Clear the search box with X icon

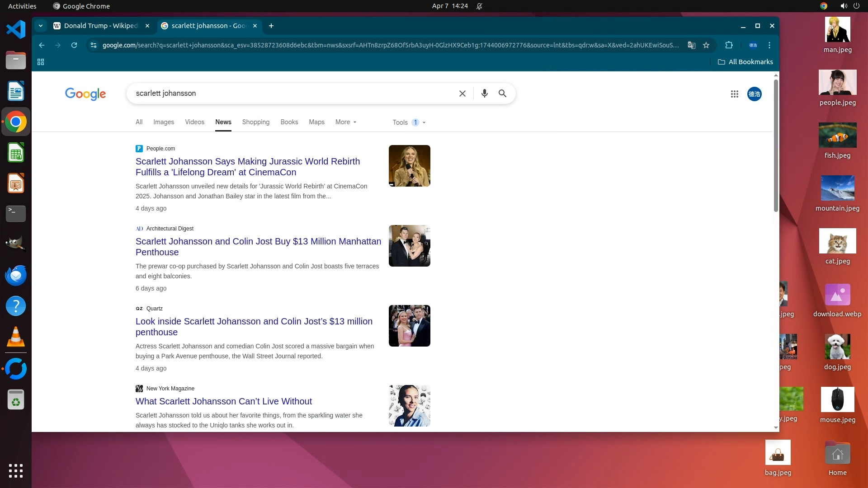click(462, 94)
